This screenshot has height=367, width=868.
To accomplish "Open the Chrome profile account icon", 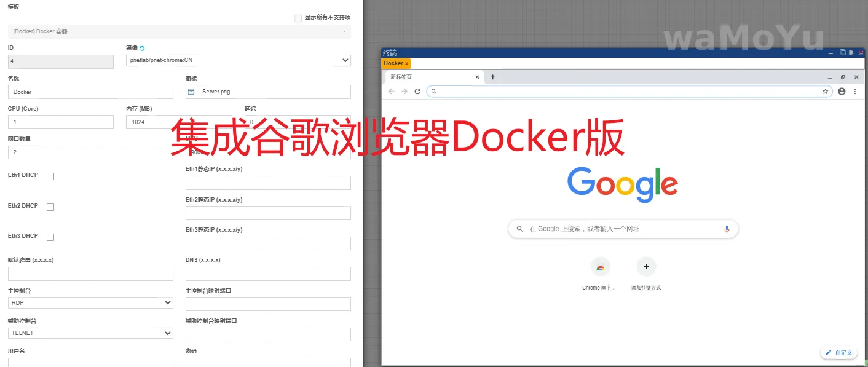I will pyautogui.click(x=842, y=91).
